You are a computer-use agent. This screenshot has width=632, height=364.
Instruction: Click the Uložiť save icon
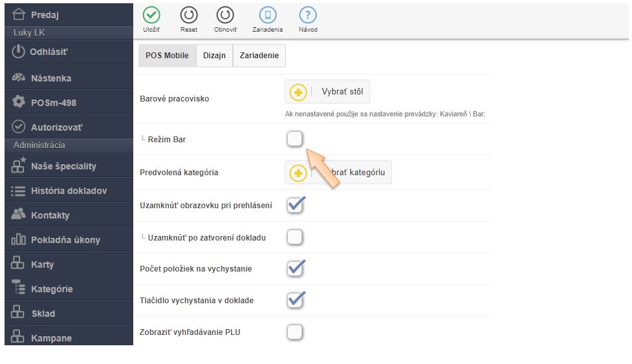point(151,15)
